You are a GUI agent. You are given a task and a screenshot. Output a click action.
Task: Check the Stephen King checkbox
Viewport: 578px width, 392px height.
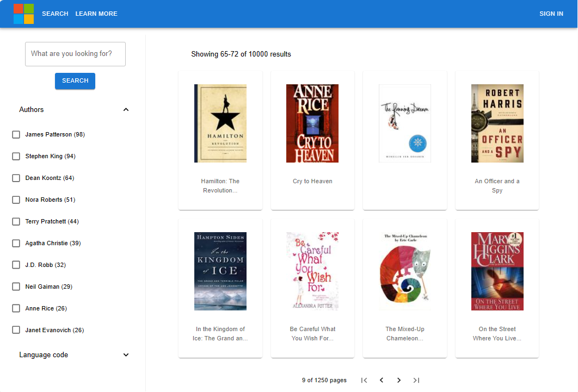(x=16, y=156)
